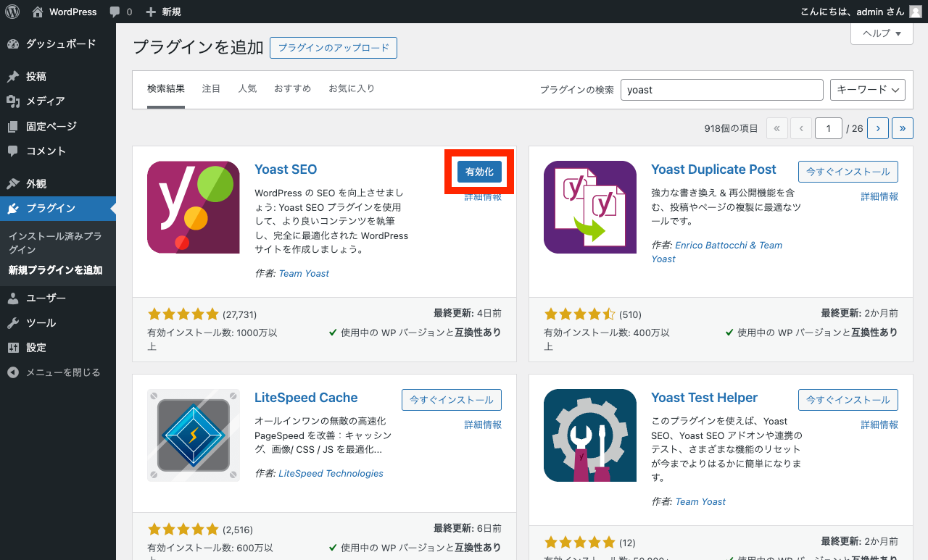Click the plus 新規 admin bar item
This screenshot has width=928, height=560.
click(x=163, y=12)
